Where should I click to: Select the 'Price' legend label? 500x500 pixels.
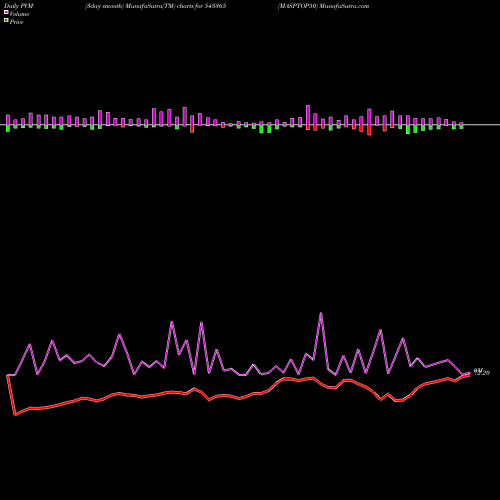[x=16, y=22]
